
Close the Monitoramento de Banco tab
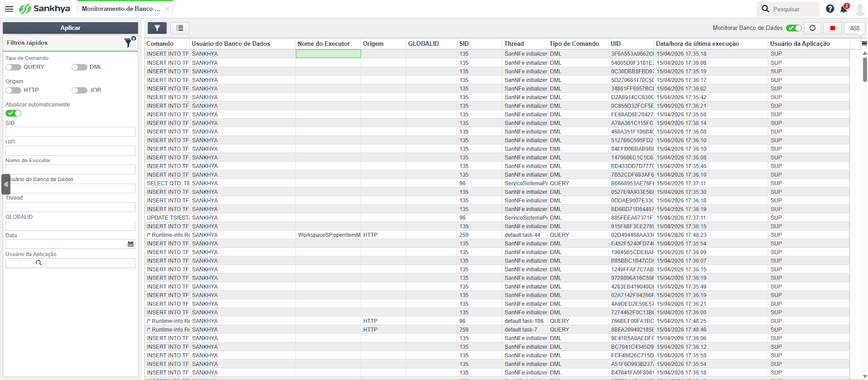(167, 10)
